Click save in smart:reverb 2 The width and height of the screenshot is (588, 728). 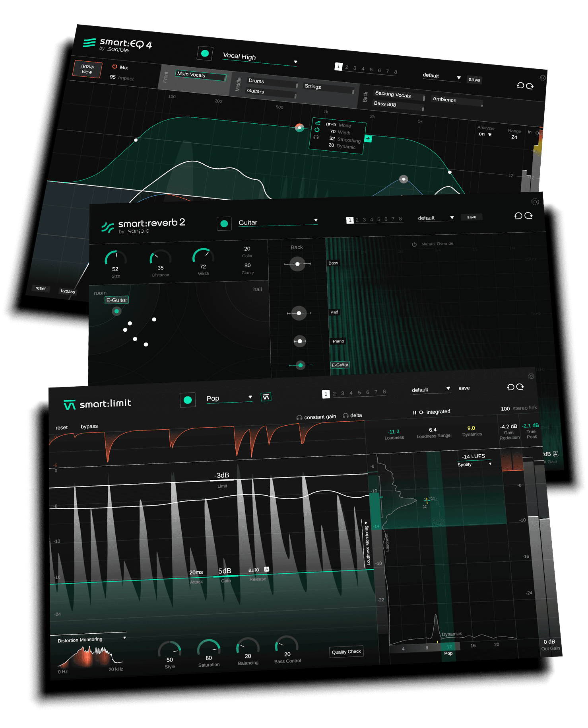coord(472,217)
